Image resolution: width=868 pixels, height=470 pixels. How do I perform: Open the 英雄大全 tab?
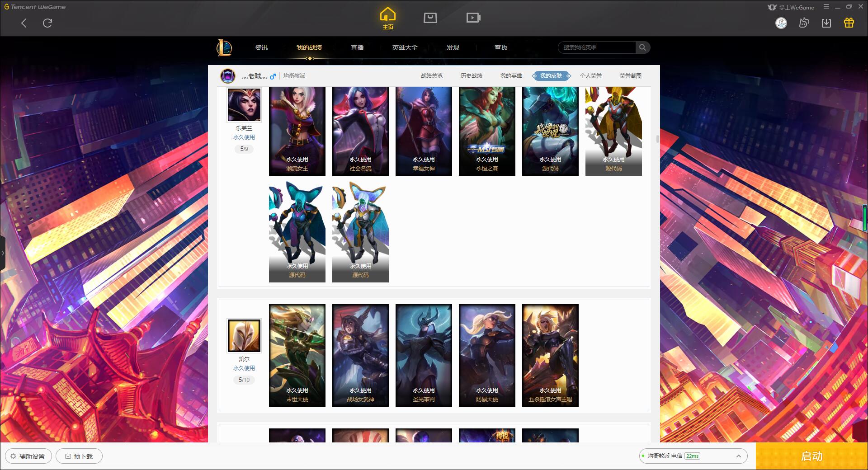(405, 47)
